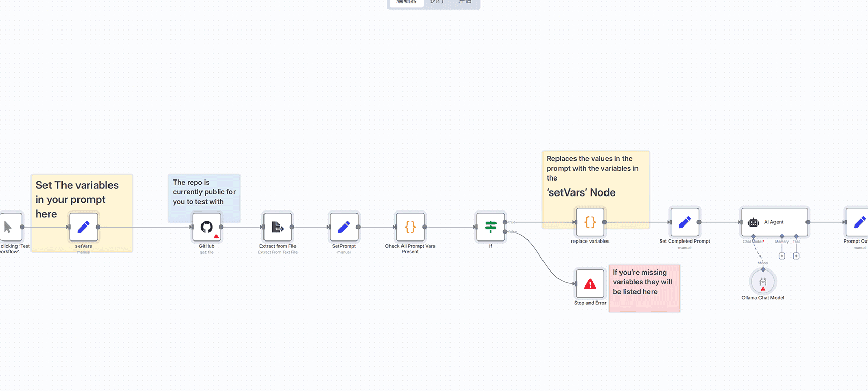The height and width of the screenshot is (391, 868).
Task: Select the setVars pencil node
Action: (84, 227)
